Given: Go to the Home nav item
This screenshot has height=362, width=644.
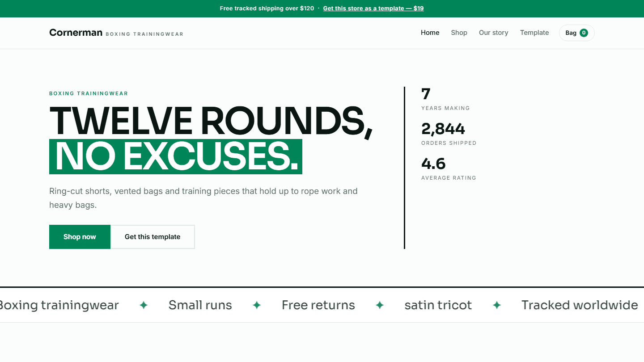Looking at the screenshot, I should tap(430, 33).
